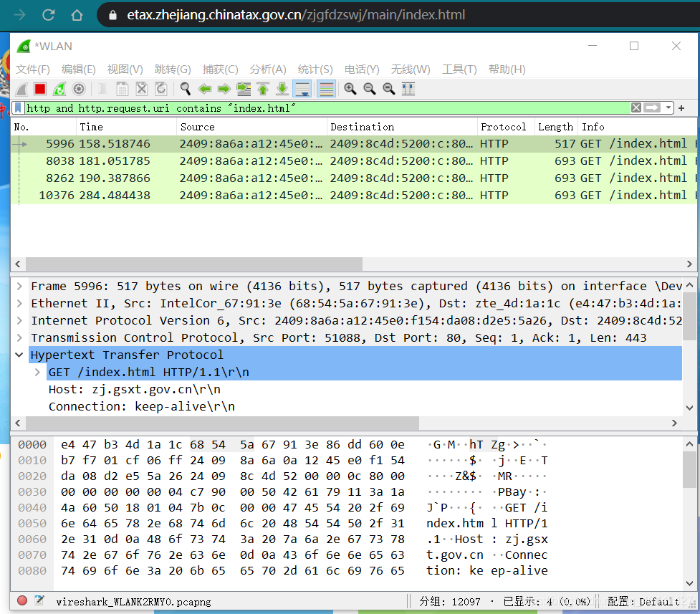Image resolution: width=700 pixels, height=614 pixels.
Task: Open Find Packet magnifier
Action: [x=186, y=90]
